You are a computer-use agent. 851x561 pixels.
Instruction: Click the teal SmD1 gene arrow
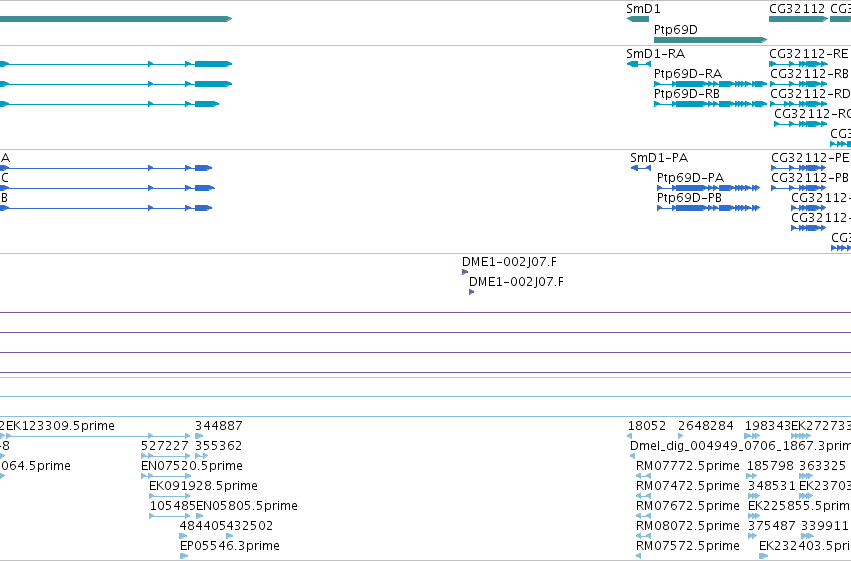coord(638,19)
